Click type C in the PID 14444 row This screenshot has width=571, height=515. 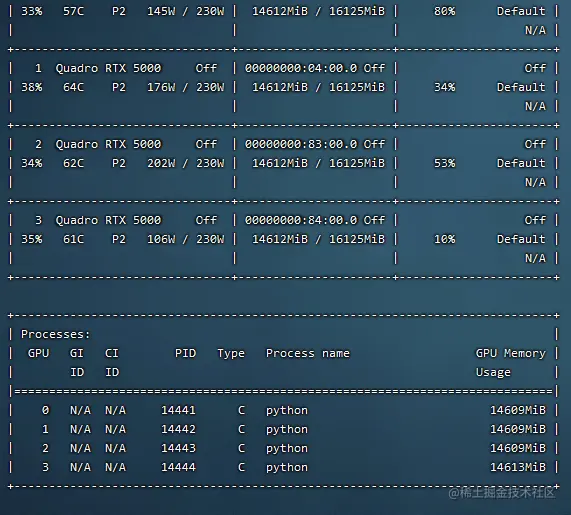click(x=241, y=467)
